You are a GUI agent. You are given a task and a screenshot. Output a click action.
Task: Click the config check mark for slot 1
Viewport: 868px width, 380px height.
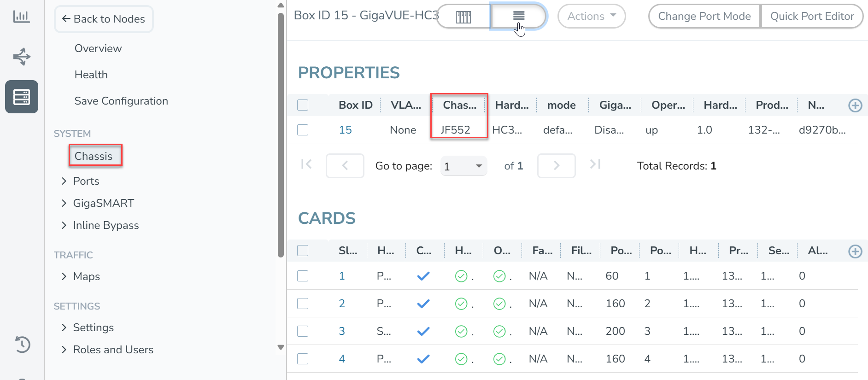[423, 276]
